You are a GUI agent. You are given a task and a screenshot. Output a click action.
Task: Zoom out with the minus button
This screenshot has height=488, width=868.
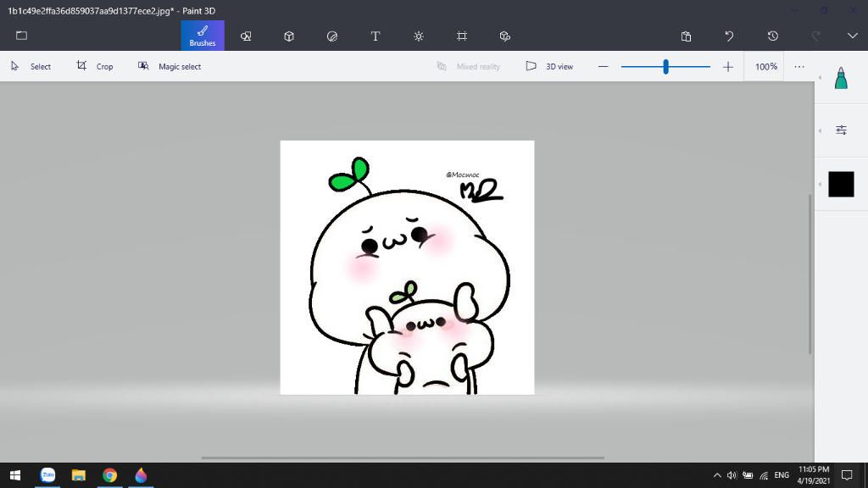tap(604, 66)
